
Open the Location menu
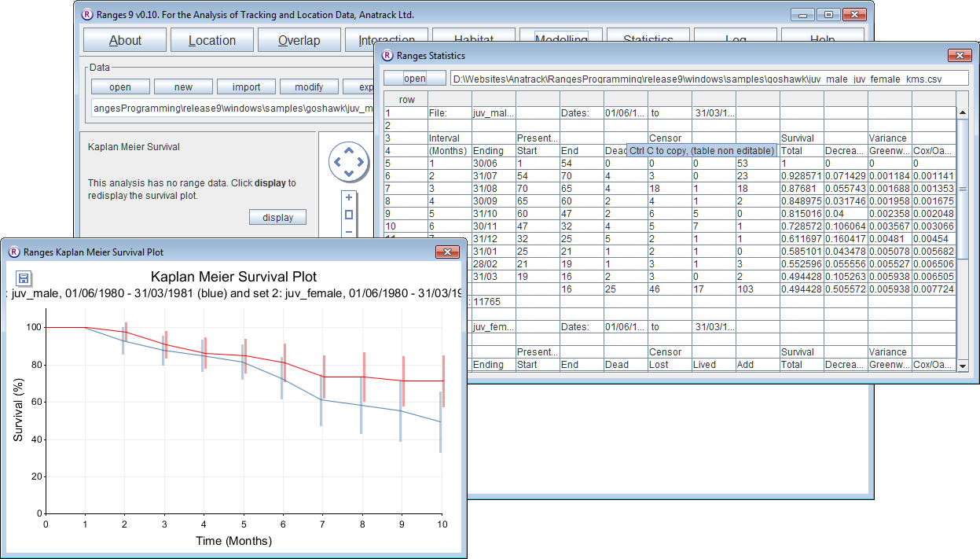click(x=212, y=41)
